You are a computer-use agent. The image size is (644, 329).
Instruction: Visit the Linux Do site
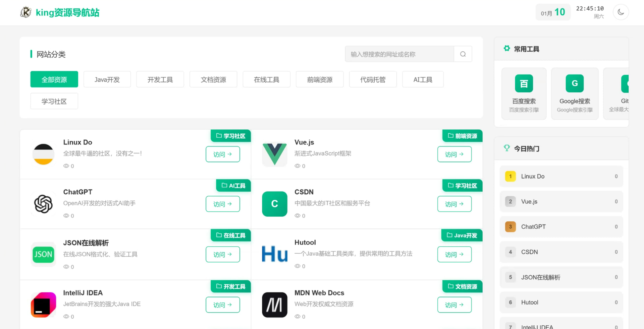(x=223, y=154)
